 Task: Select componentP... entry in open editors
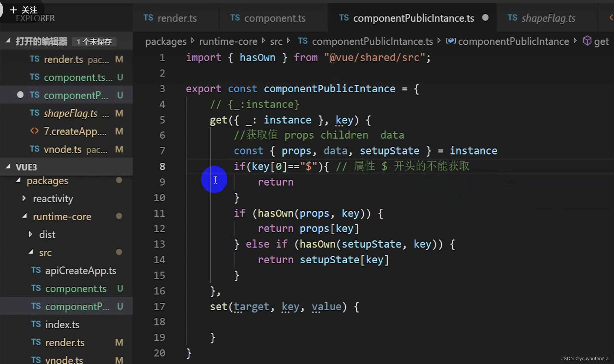pyautogui.click(x=66, y=95)
